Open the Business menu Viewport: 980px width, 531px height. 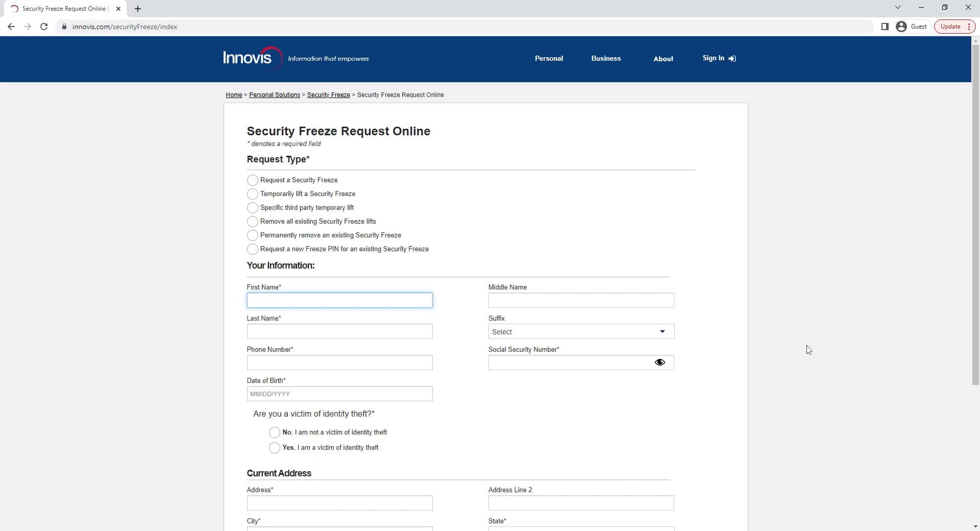606,59
